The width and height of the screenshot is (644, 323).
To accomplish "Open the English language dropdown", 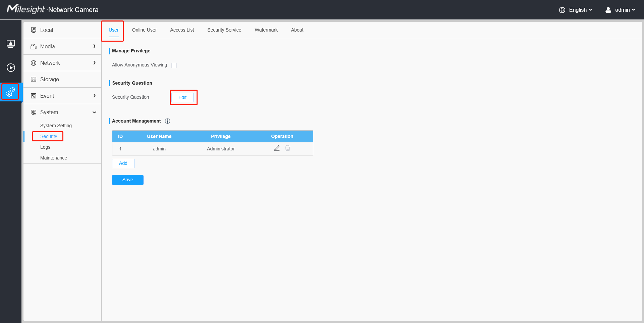I will (581, 10).
